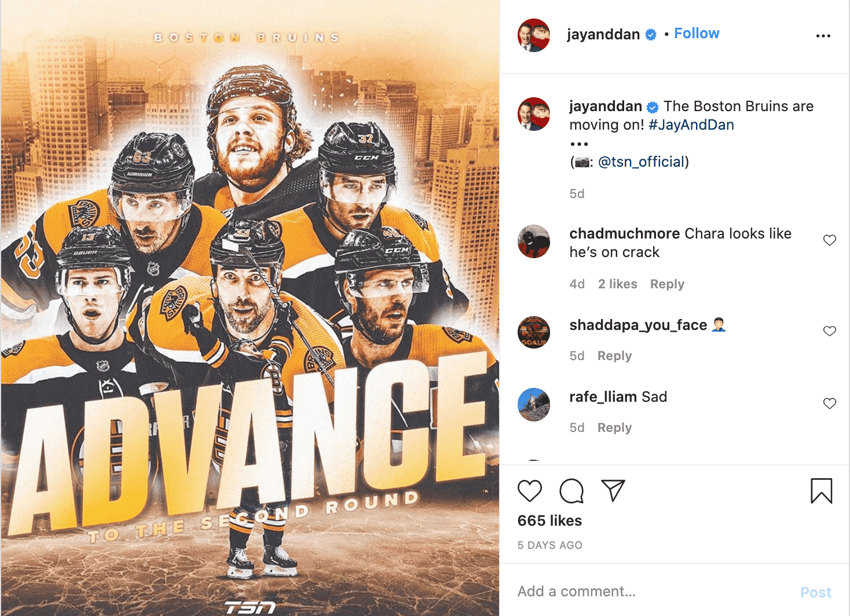View the 2 likes on chadmuchmore's comment
Screen dimensions: 850x616
click(617, 284)
